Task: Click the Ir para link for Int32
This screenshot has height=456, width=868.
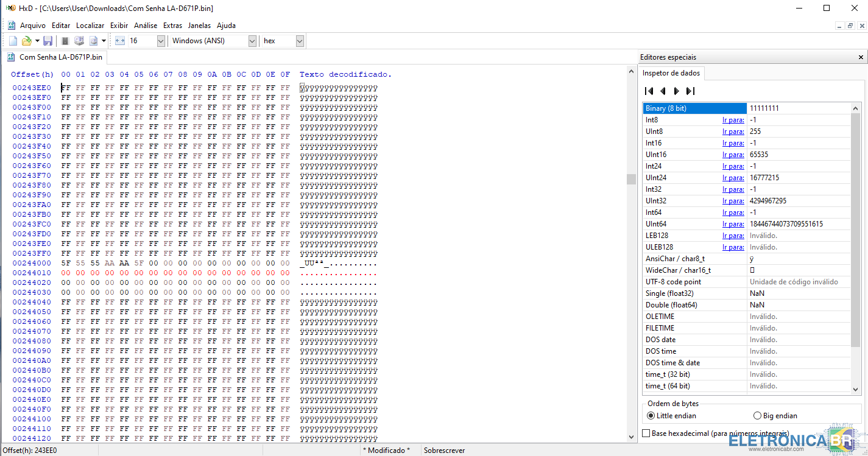Action: (733, 189)
